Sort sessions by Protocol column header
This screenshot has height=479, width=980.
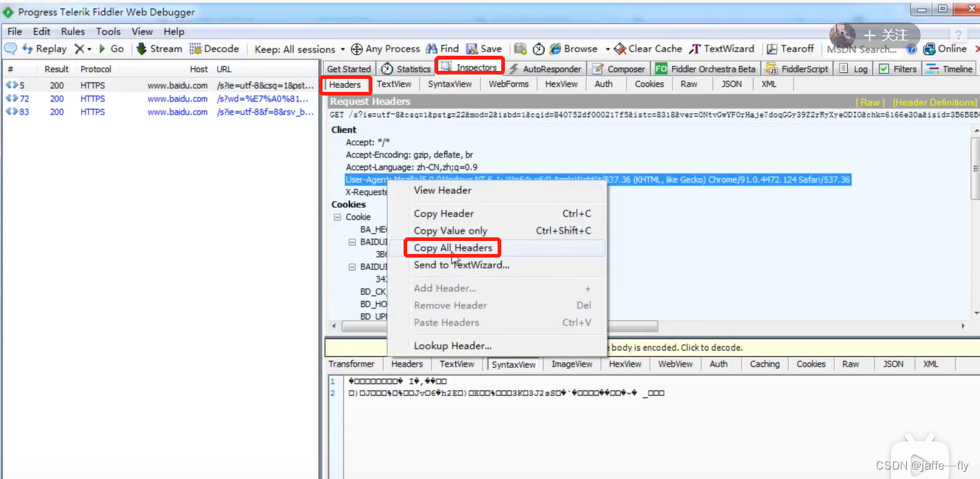point(95,69)
